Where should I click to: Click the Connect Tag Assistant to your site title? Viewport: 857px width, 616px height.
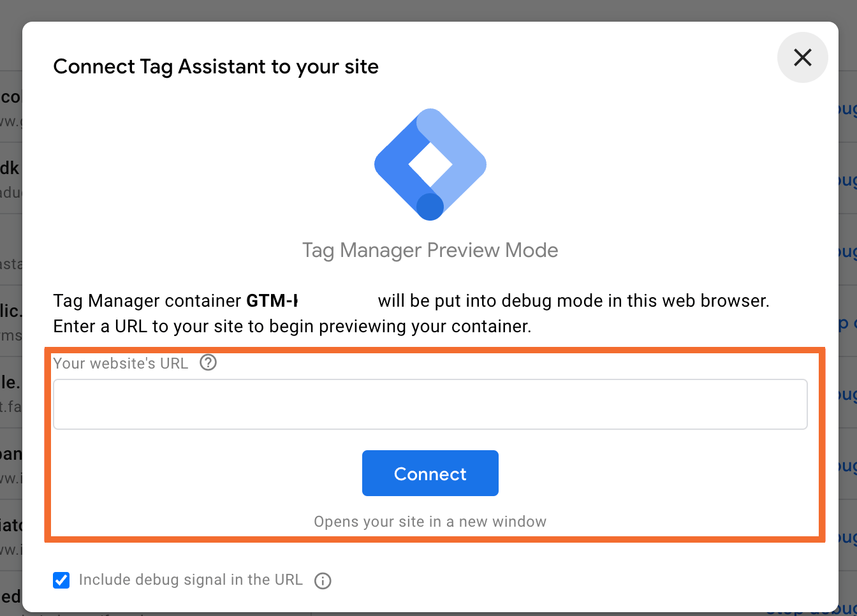tap(216, 66)
